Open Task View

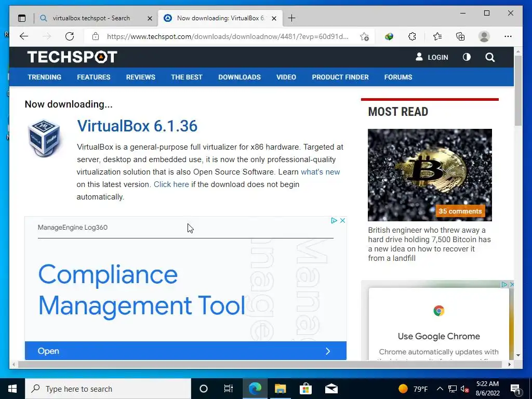pos(229,389)
